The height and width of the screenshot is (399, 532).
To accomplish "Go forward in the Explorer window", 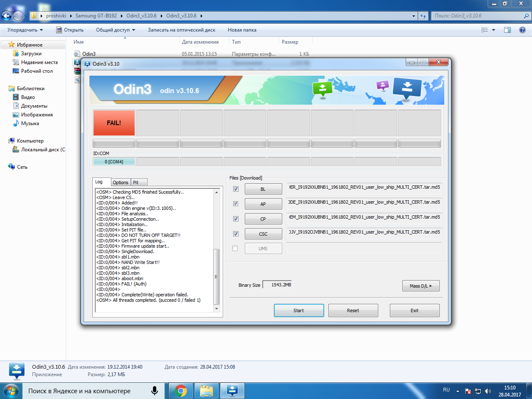I will click(18, 16).
